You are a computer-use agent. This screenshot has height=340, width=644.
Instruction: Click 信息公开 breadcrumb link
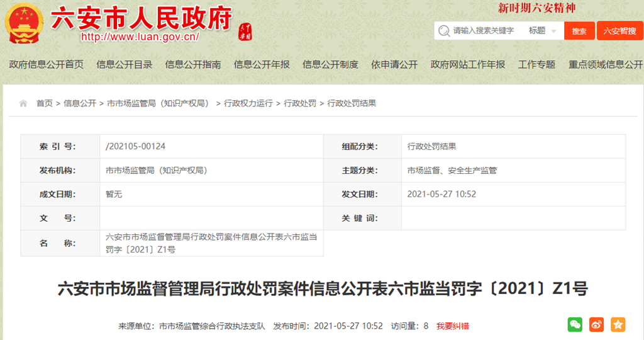click(x=80, y=104)
